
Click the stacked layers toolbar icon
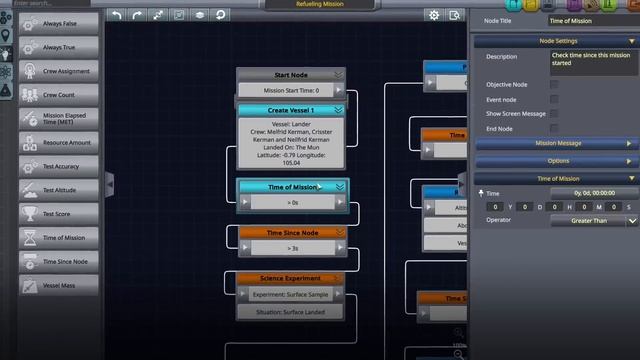coord(200,16)
